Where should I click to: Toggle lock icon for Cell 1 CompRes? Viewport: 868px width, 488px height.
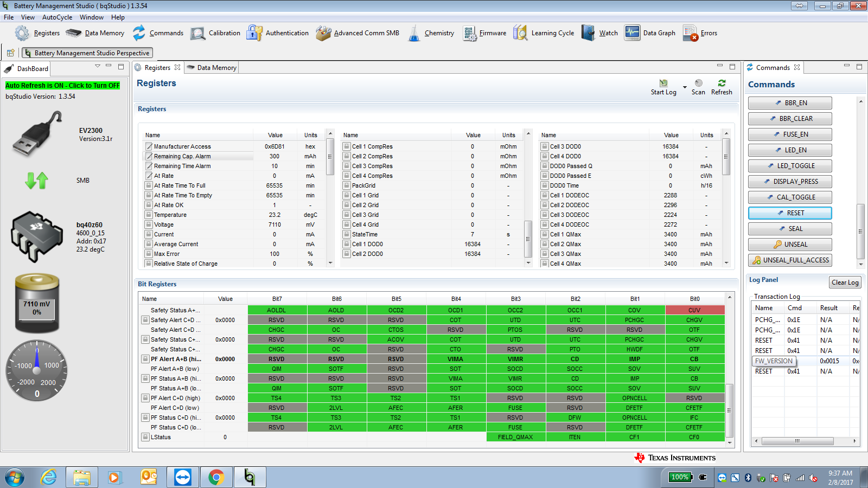pyautogui.click(x=347, y=146)
